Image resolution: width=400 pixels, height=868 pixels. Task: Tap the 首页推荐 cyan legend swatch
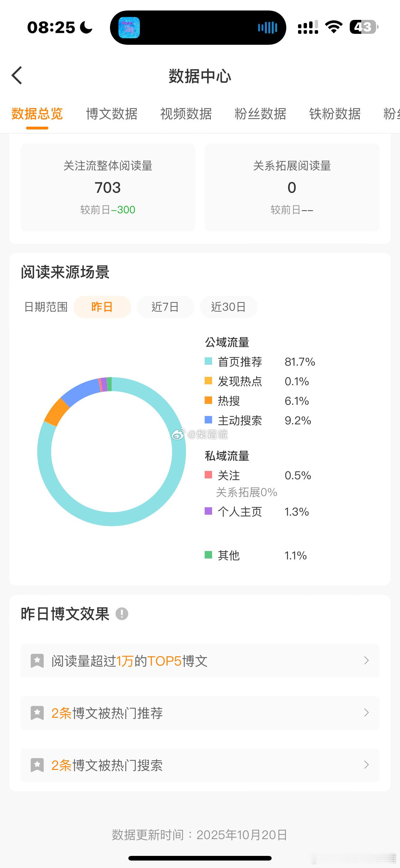pyautogui.click(x=208, y=361)
